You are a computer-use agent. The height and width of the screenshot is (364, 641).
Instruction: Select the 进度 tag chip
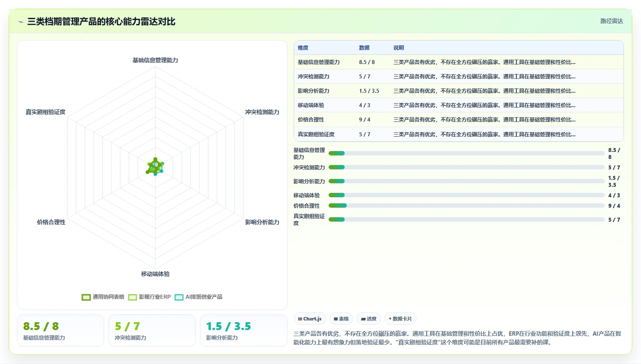[x=369, y=319]
